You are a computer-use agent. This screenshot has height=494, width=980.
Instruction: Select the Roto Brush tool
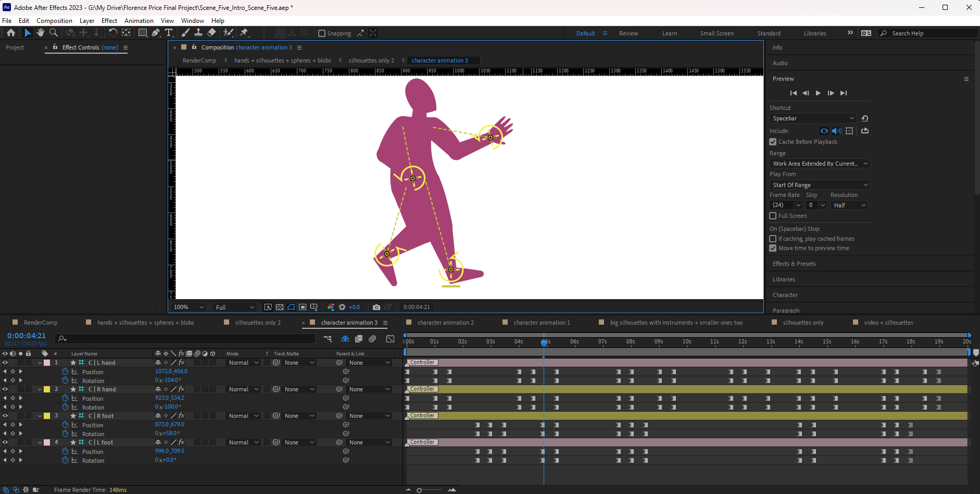pos(228,33)
